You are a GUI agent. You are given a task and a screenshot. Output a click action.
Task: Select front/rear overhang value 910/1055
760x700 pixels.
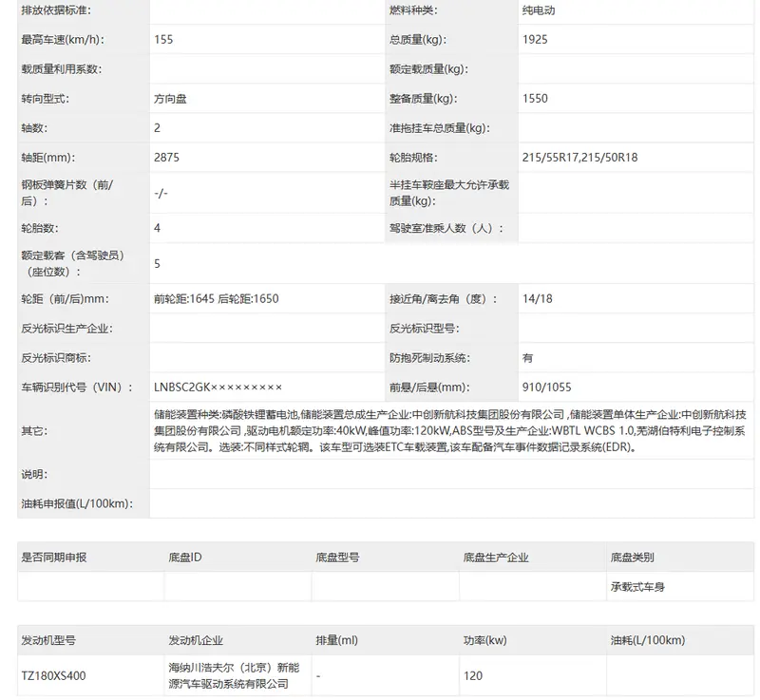coord(546,387)
